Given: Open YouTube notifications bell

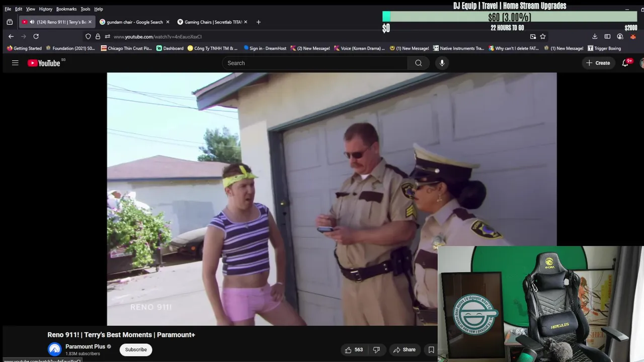Looking at the screenshot, I should (x=625, y=63).
